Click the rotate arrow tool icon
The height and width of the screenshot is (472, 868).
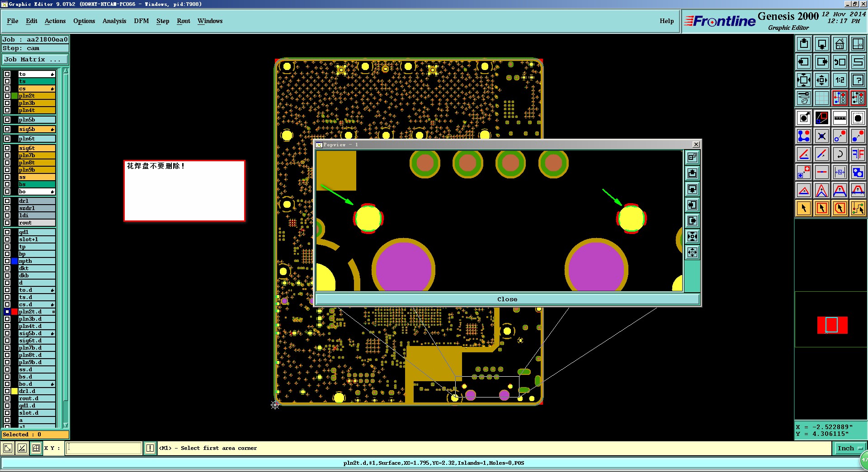tap(840, 154)
